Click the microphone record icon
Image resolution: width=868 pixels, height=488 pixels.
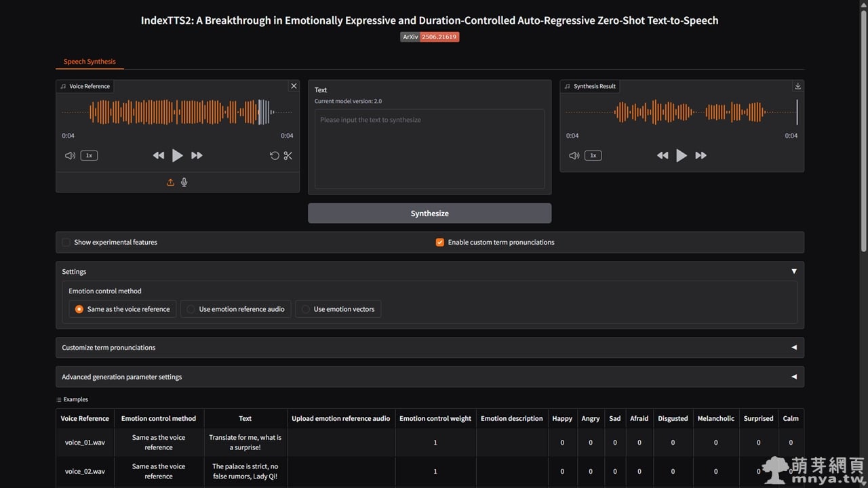tap(184, 182)
